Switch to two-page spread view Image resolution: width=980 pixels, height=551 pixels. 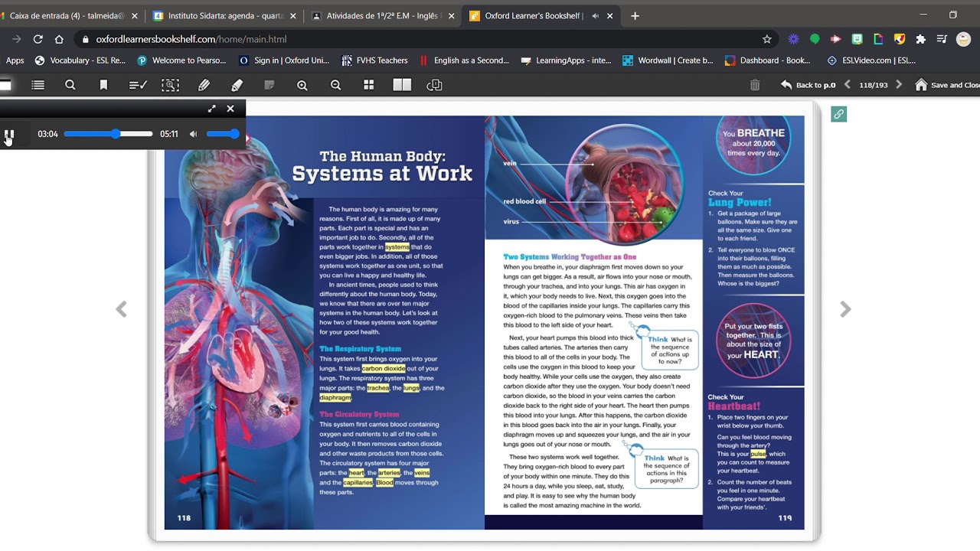402,85
